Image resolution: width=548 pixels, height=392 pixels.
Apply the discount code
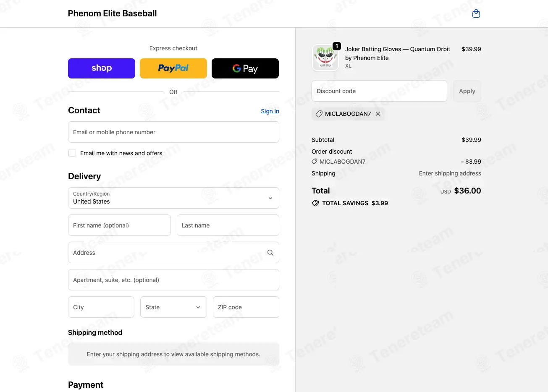(x=467, y=91)
